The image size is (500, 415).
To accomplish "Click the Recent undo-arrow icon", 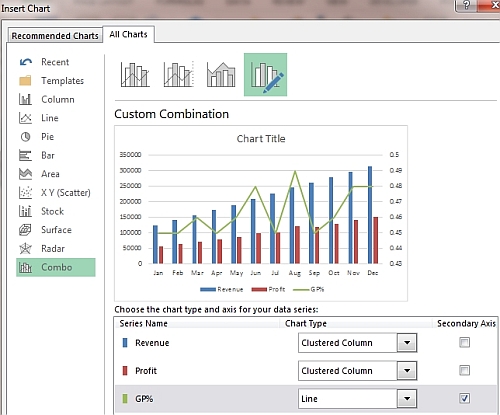I will [x=26, y=62].
